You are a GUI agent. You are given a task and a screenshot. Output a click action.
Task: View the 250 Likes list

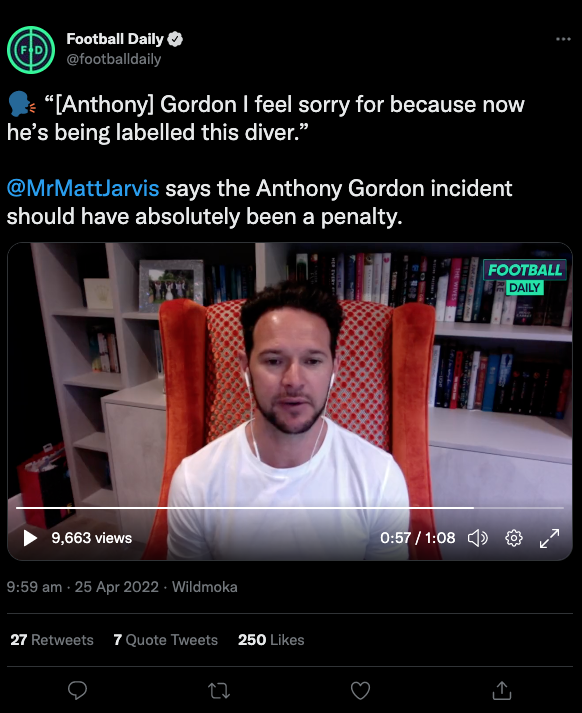click(x=271, y=640)
